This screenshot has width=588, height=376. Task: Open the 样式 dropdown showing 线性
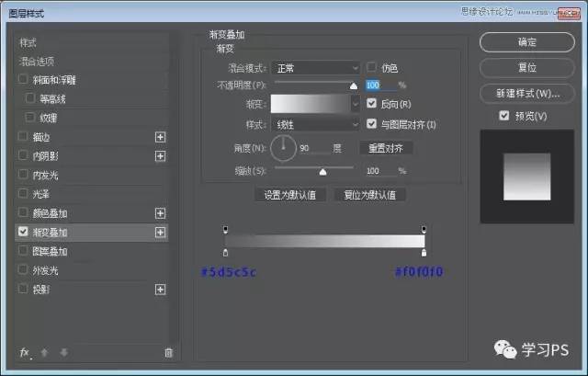(315, 125)
